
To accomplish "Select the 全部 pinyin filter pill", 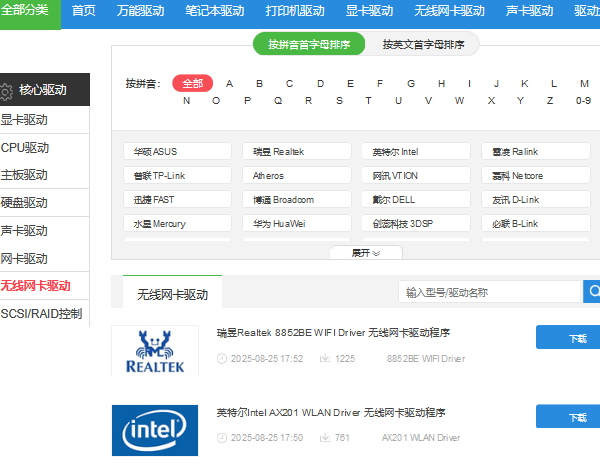I will 193,83.
